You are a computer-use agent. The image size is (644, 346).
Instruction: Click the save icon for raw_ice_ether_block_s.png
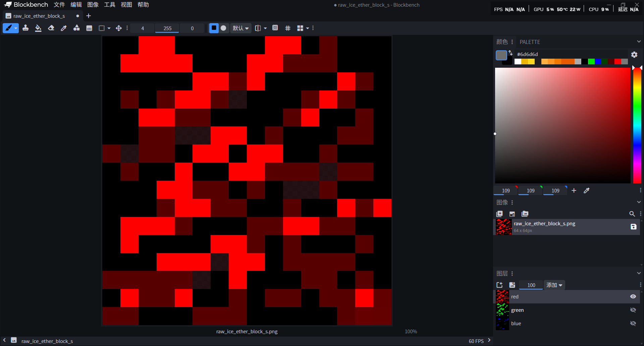633,227
